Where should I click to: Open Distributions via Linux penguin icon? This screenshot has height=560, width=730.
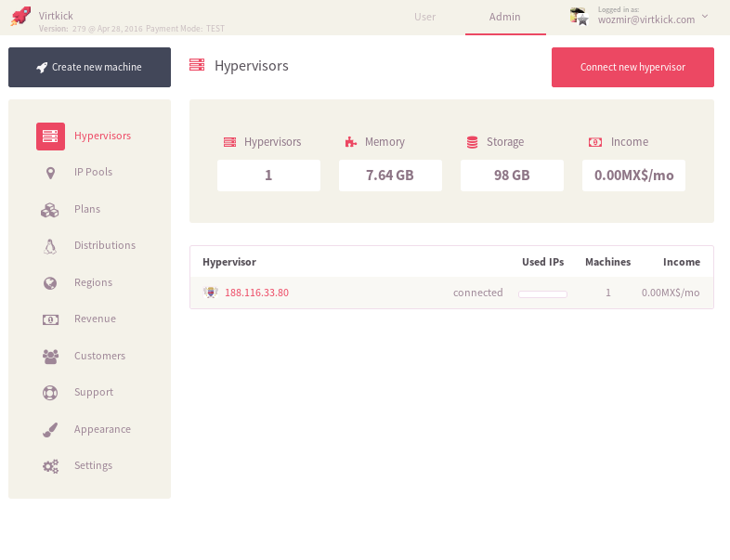click(50, 246)
